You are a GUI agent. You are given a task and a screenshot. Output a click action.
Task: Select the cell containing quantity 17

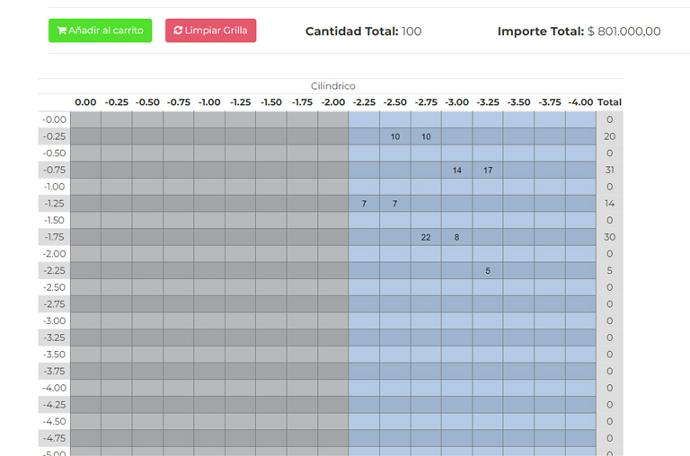[488, 170]
